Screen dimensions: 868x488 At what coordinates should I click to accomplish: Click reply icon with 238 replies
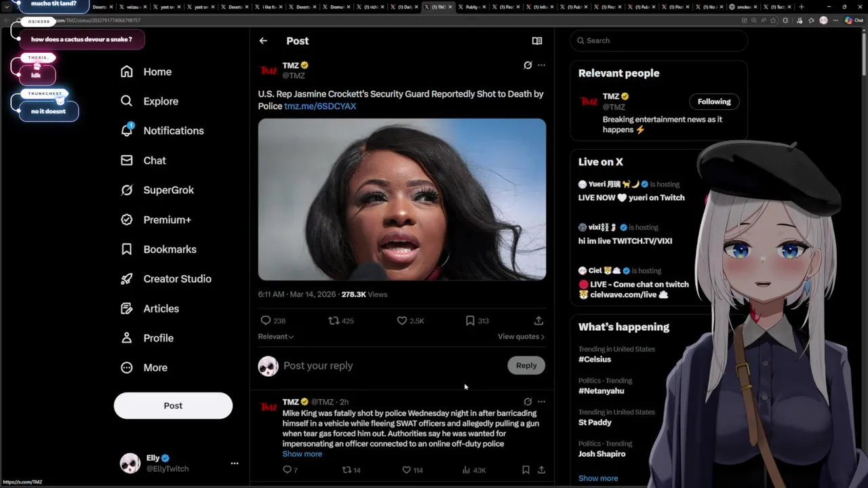(x=266, y=321)
